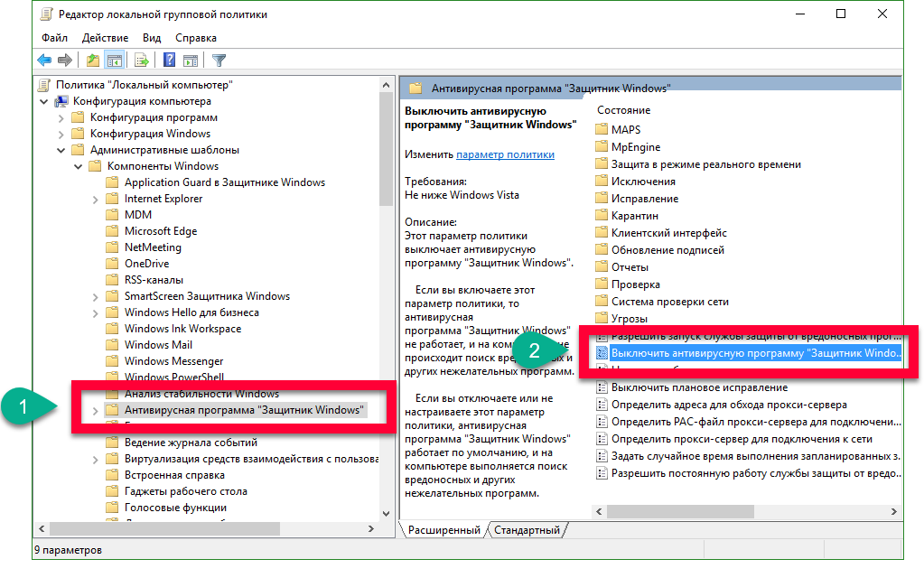Viewport: 924px width, 578px height.
Task: Click the Состояние column header
Action: 623,110
